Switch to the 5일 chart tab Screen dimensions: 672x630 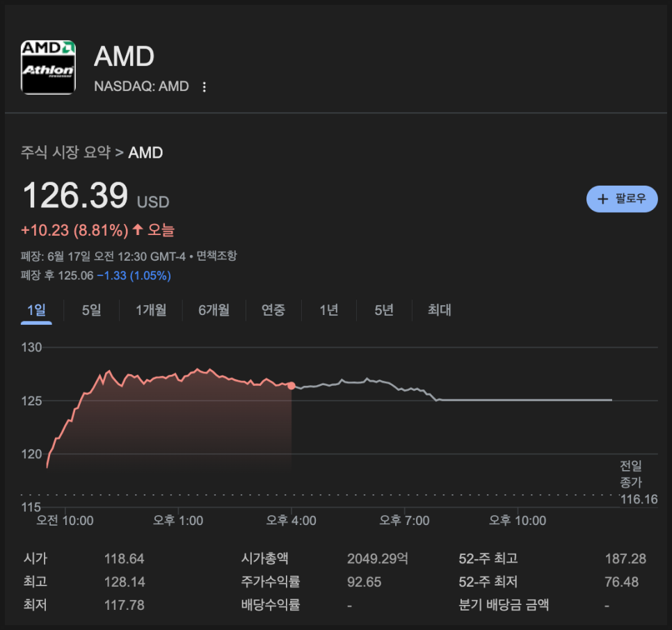91,310
